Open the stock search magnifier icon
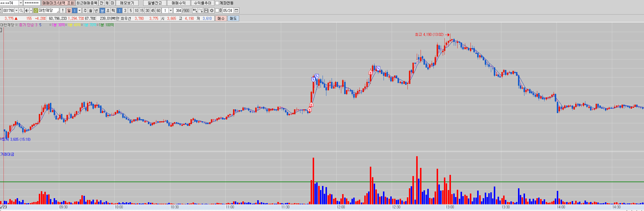 coord(21,10)
